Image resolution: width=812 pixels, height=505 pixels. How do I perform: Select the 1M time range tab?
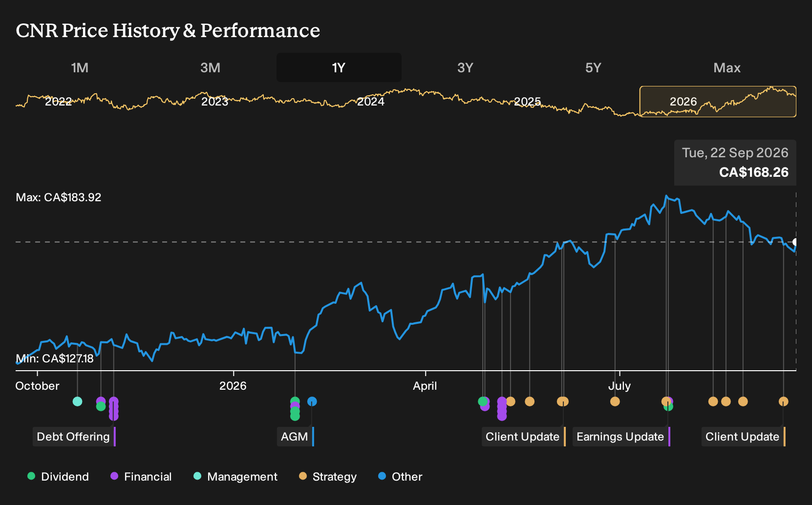tap(80, 67)
